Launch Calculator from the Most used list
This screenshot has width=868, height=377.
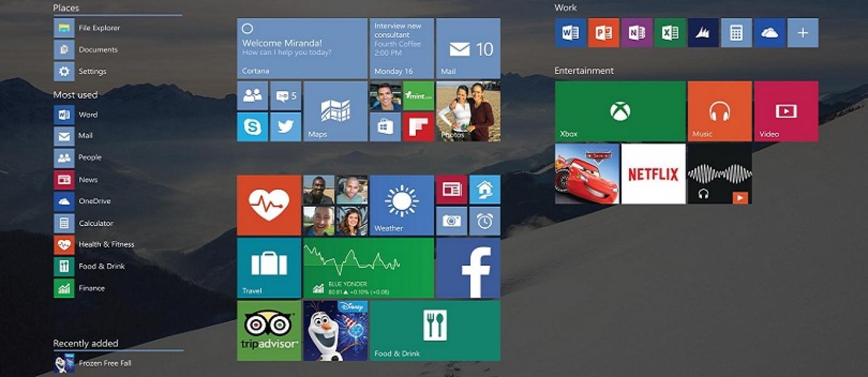(x=83, y=223)
